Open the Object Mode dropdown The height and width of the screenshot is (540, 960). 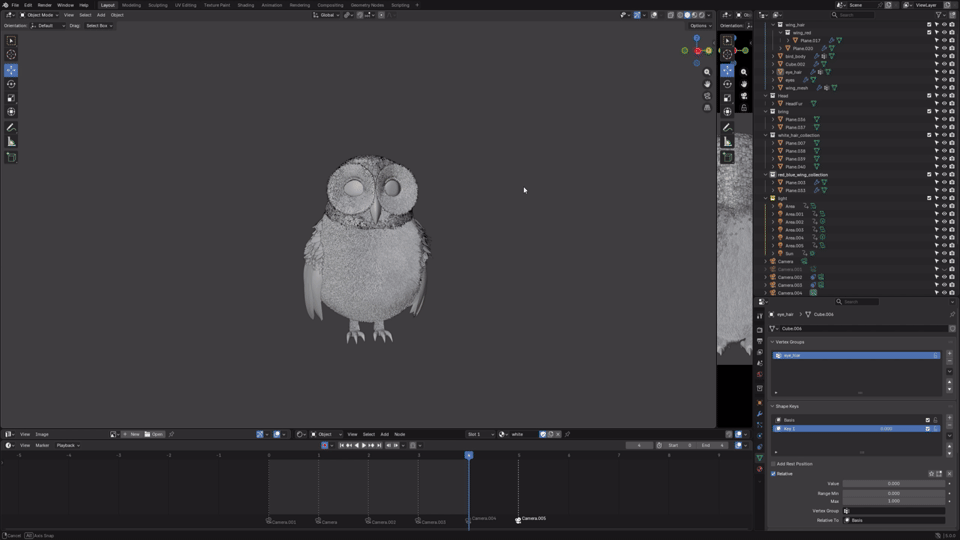coord(39,15)
